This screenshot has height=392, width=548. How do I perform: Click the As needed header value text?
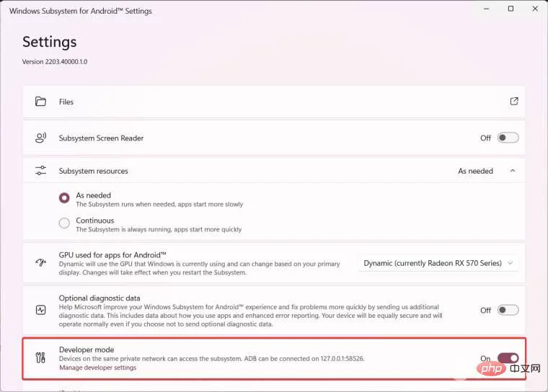(475, 171)
